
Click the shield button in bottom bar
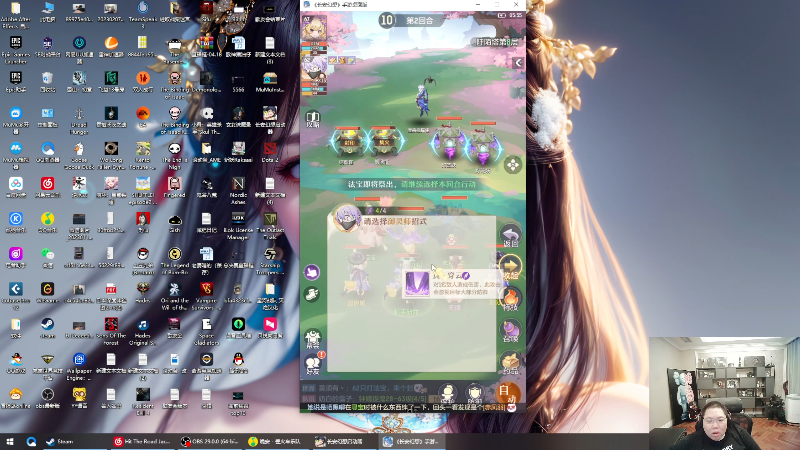click(x=474, y=393)
